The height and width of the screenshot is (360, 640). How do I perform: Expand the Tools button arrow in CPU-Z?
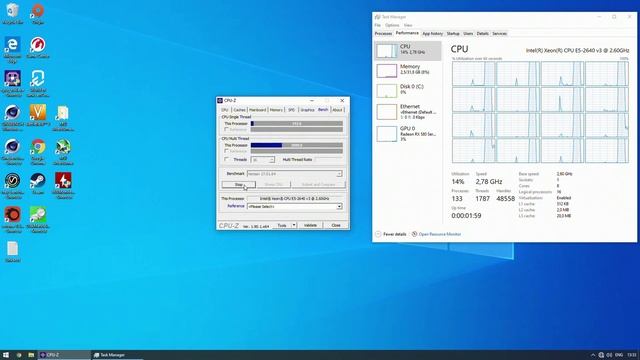293,225
